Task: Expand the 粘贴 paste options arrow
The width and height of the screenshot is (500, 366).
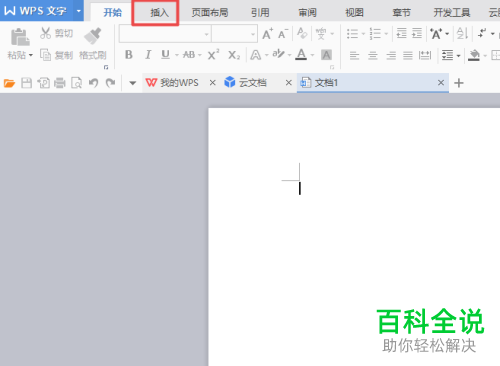Action: pyautogui.click(x=31, y=55)
